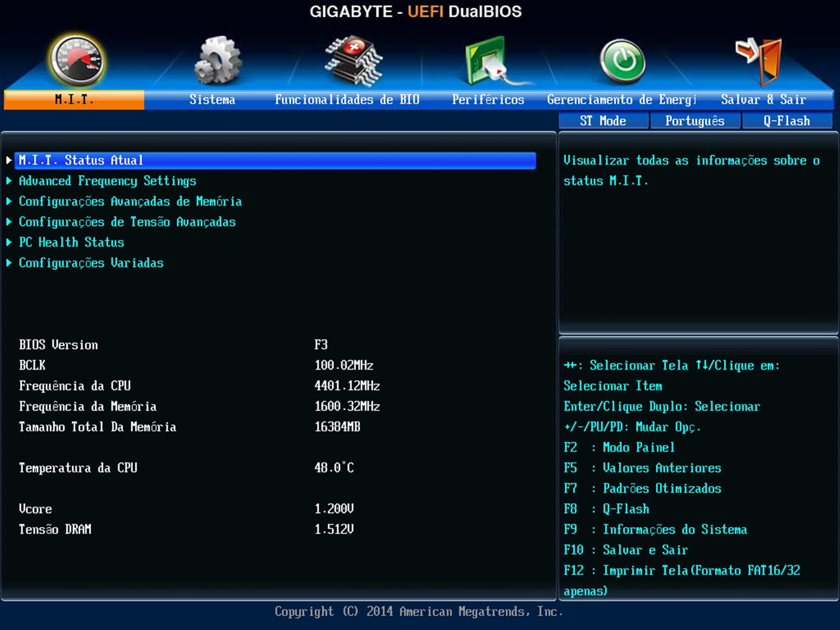Click arrow beside Configurações Variadas
The image size is (840, 630).
coord(9,263)
